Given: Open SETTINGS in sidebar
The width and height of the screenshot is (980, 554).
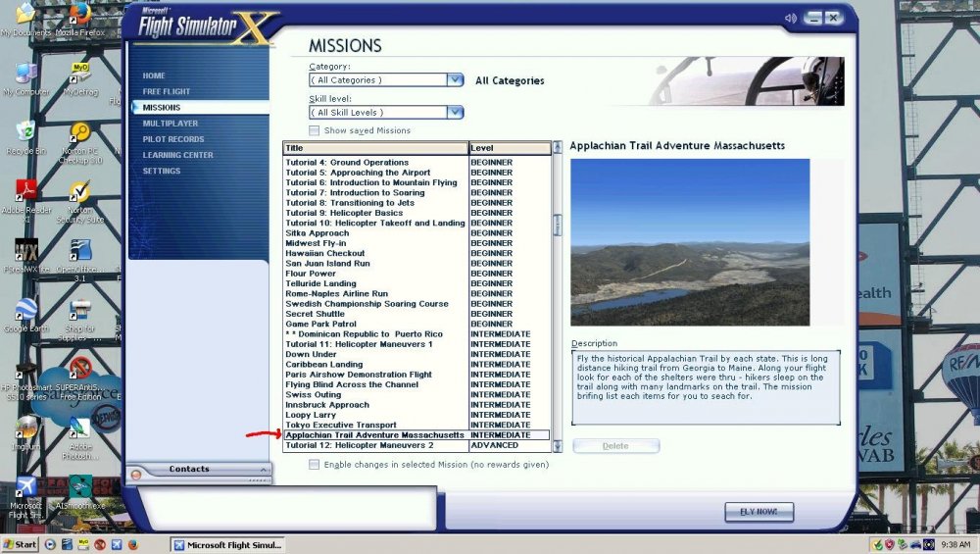Looking at the screenshot, I should click(162, 171).
